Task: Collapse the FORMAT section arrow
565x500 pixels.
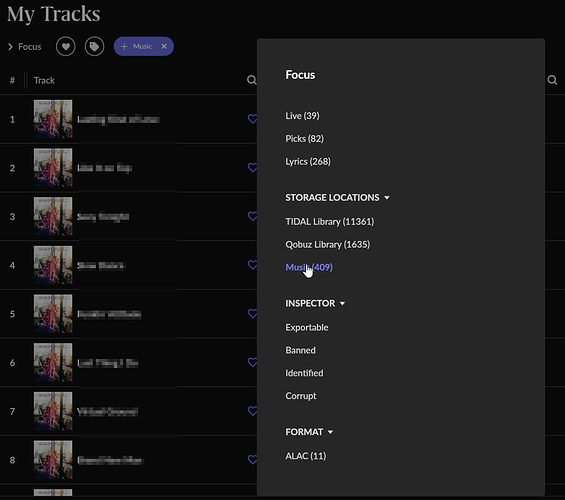Action: coord(330,432)
